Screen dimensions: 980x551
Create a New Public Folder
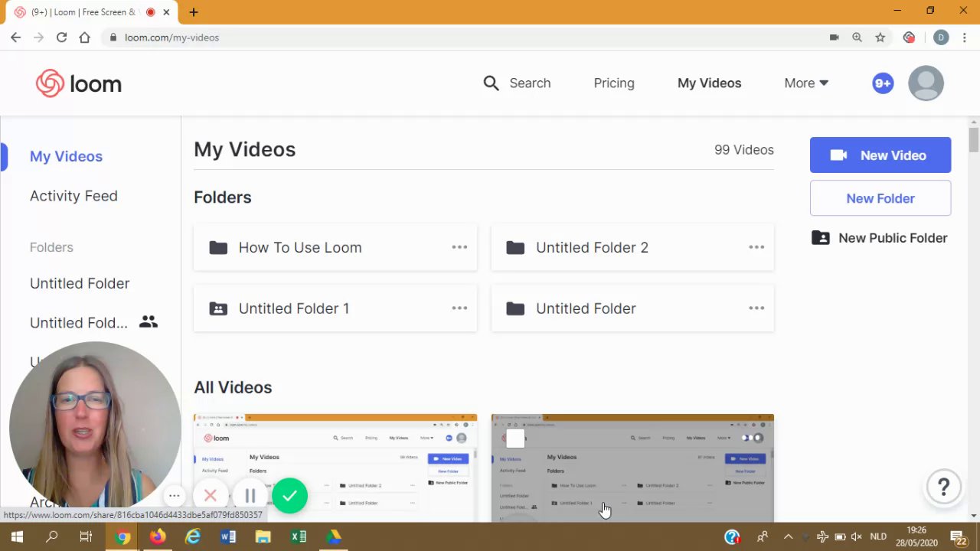[880, 238]
